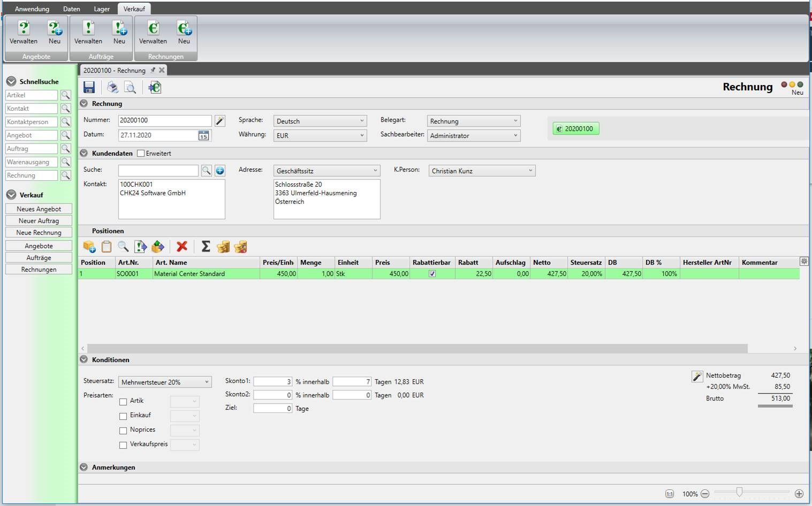Create a new Angebot from ribbon Neu
The height and width of the screenshot is (506, 812).
pos(55,33)
